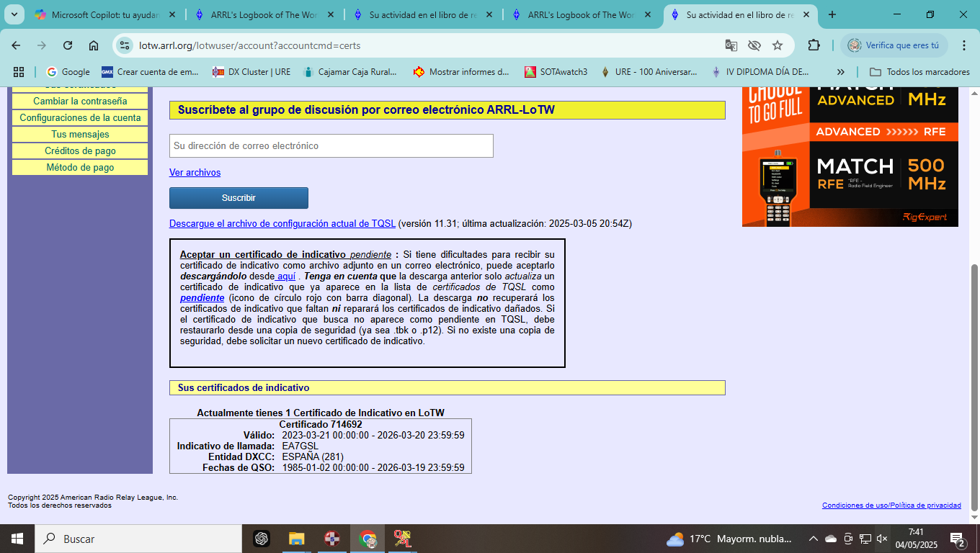Open site information icon in address bar
The image size is (980, 553).
point(125,45)
